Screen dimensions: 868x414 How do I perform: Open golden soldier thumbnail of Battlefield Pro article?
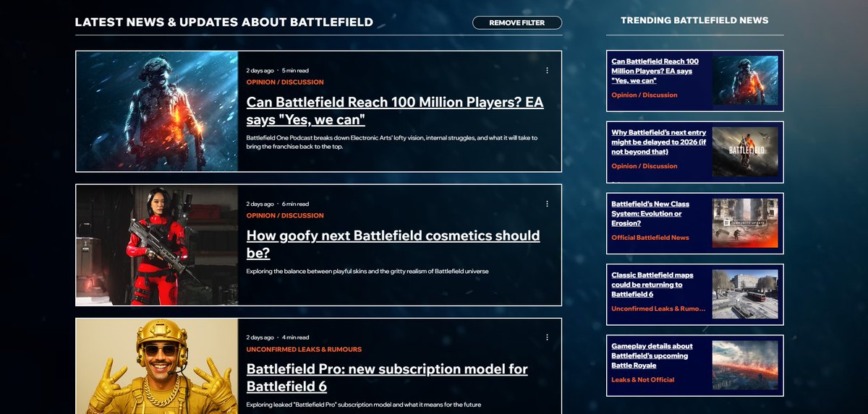tap(157, 366)
